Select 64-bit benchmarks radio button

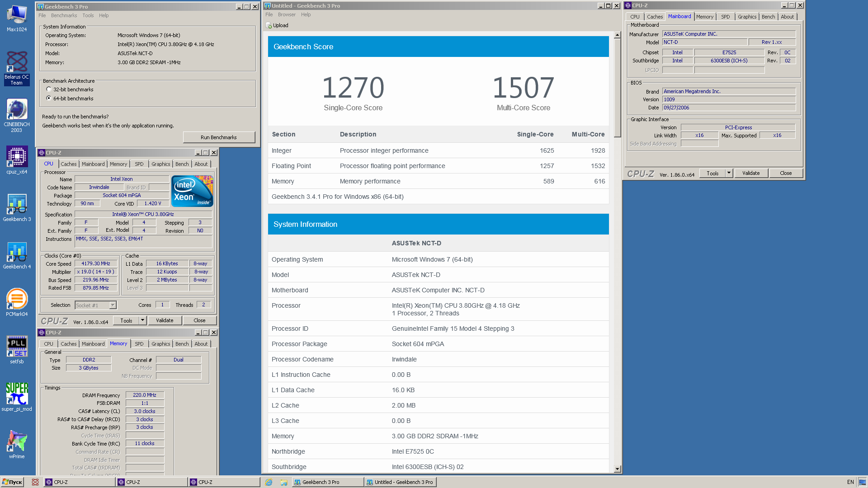click(x=49, y=98)
